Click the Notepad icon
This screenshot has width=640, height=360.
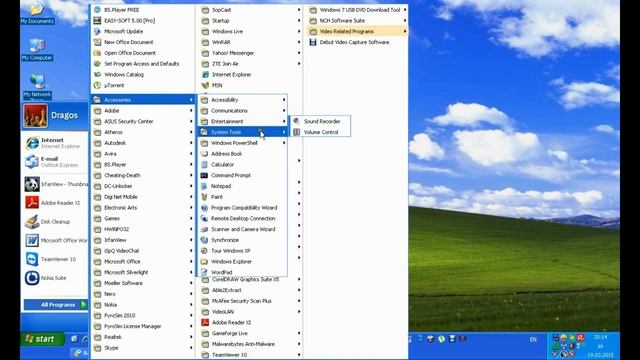click(x=204, y=186)
